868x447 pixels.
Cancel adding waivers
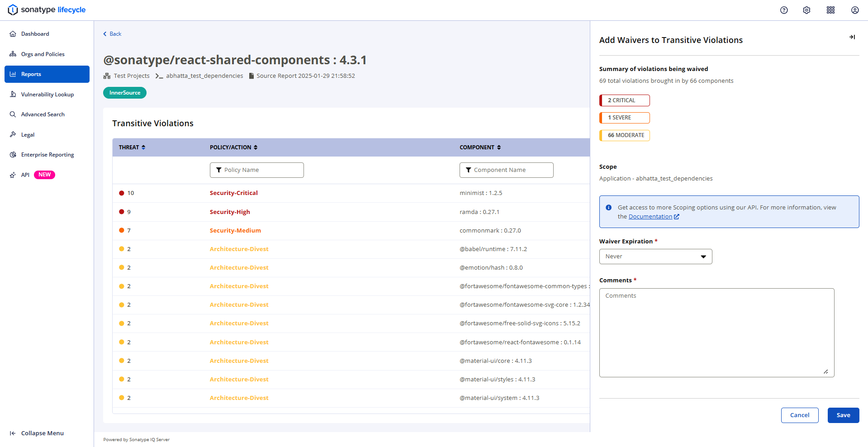coord(799,415)
